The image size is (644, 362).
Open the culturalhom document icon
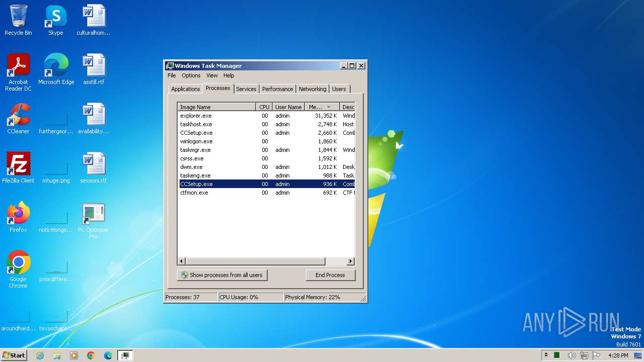(93, 20)
